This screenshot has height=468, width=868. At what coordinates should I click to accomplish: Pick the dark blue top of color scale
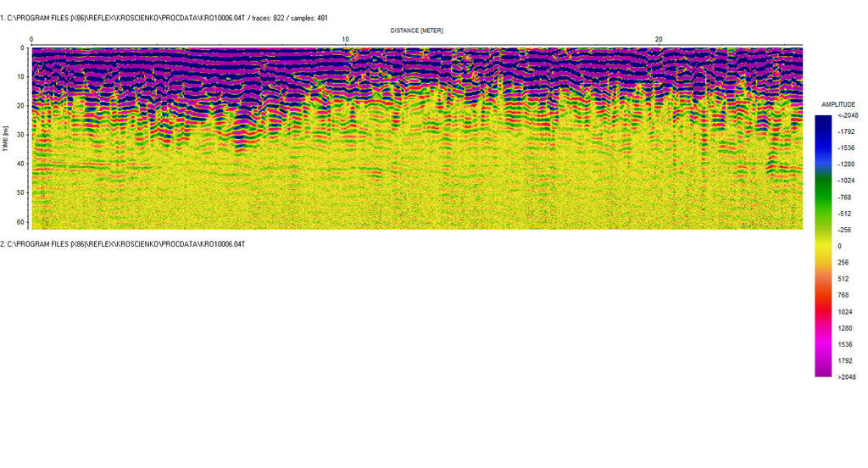[823, 123]
